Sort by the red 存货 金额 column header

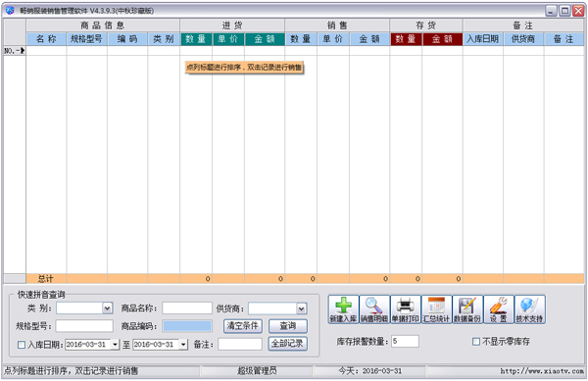[x=442, y=39]
